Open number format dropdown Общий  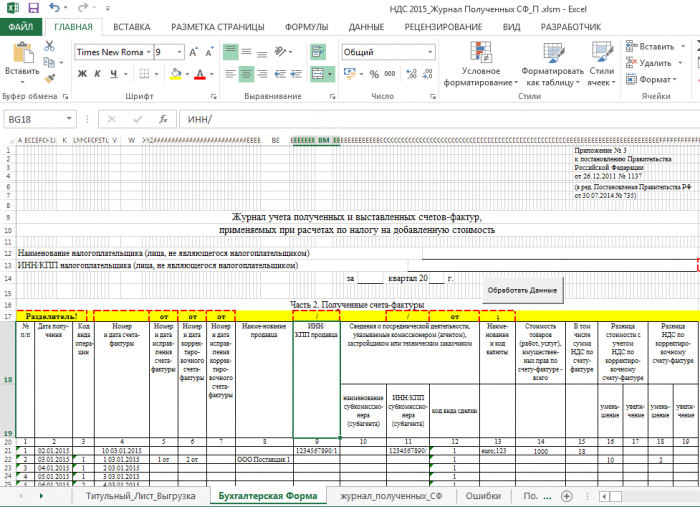click(x=430, y=52)
